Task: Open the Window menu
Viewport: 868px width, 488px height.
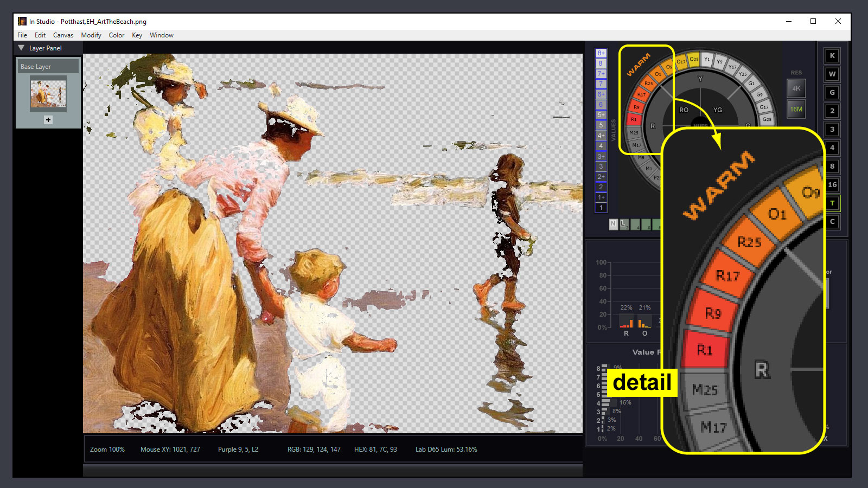Action: click(162, 35)
